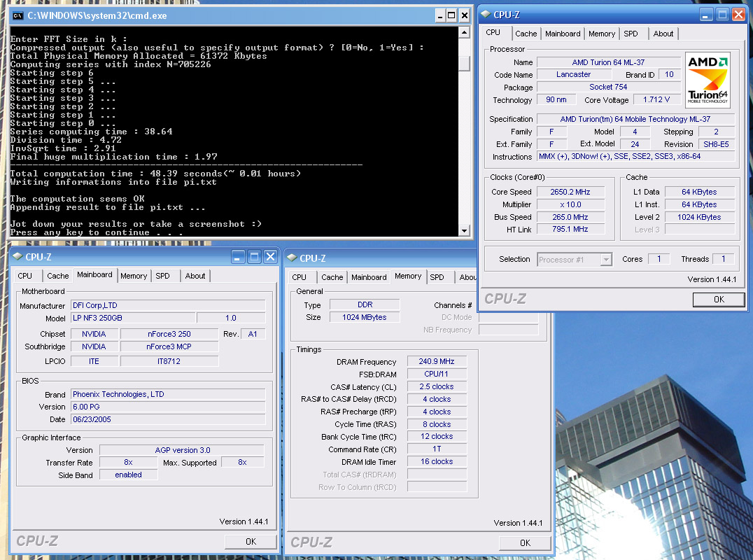Viewport: 753px width, 560px height.
Task: Click the processor name field AMD Turion 64 ML-37
Action: pos(608,62)
